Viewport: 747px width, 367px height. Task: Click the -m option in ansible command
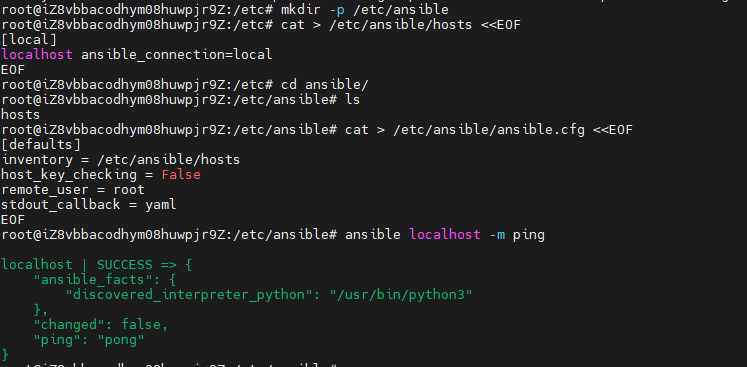click(x=497, y=234)
